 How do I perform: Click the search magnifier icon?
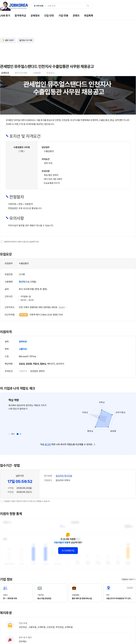coord(88,6)
